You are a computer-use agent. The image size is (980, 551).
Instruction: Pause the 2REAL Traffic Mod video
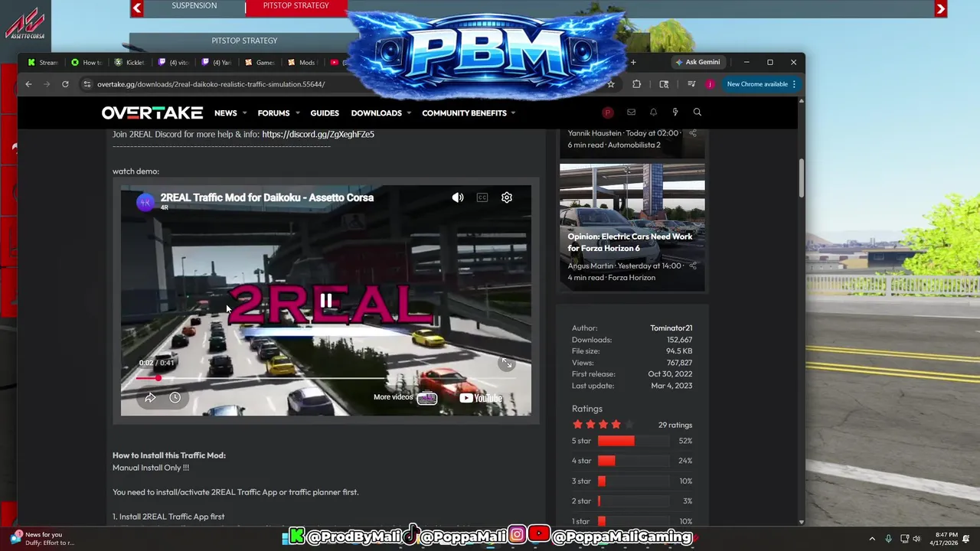coord(326,302)
